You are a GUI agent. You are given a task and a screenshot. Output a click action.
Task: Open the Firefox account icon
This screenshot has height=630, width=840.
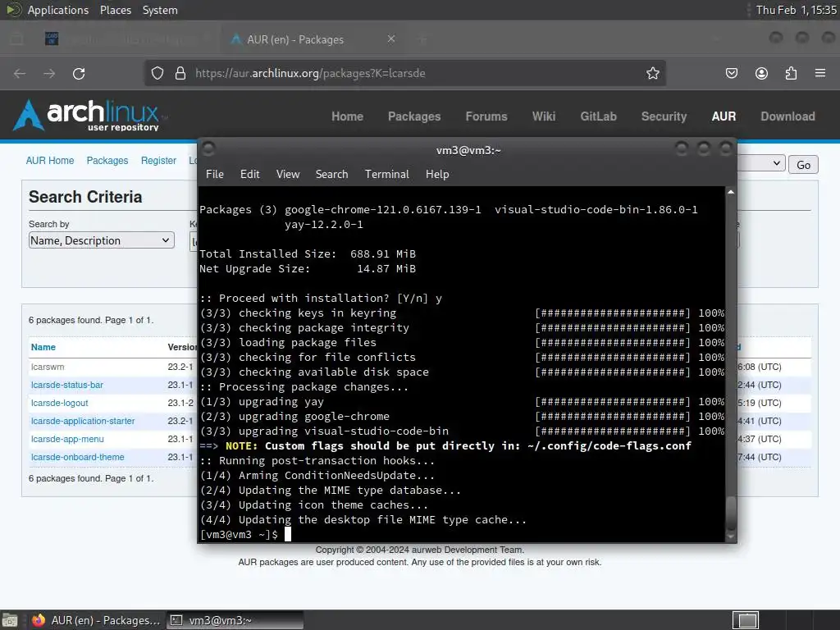click(x=761, y=73)
